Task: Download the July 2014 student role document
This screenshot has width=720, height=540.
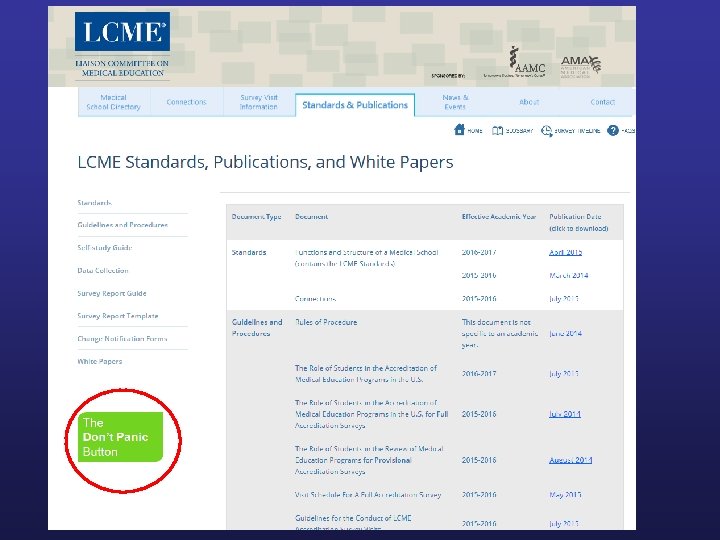Action: (565, 414)
